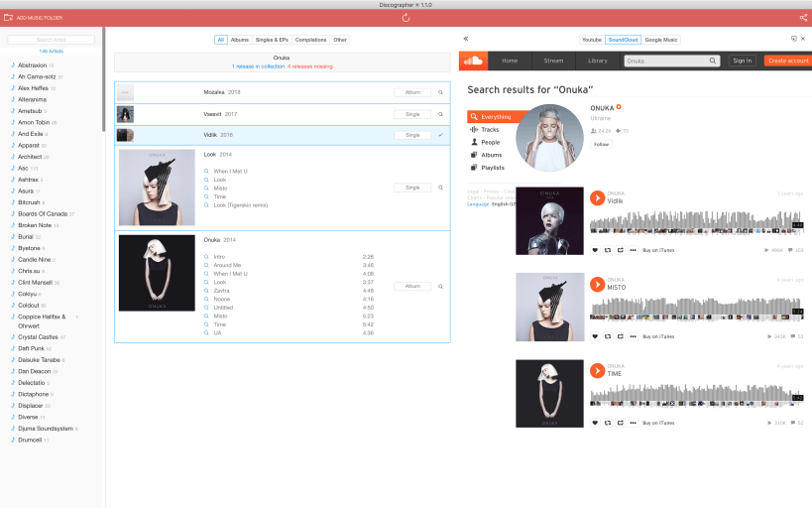
Task: Search the track Untitled
Action: pyautogui.click(x=206, y=308)
